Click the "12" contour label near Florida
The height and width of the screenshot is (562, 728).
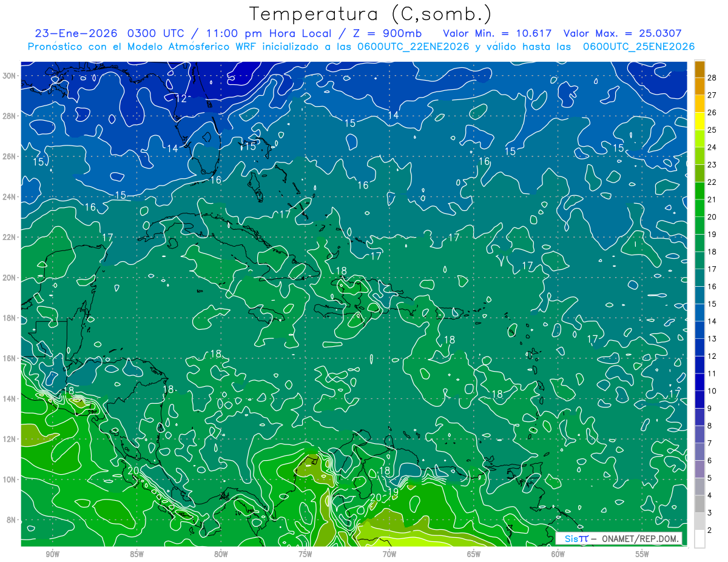(x=181, y=99)
